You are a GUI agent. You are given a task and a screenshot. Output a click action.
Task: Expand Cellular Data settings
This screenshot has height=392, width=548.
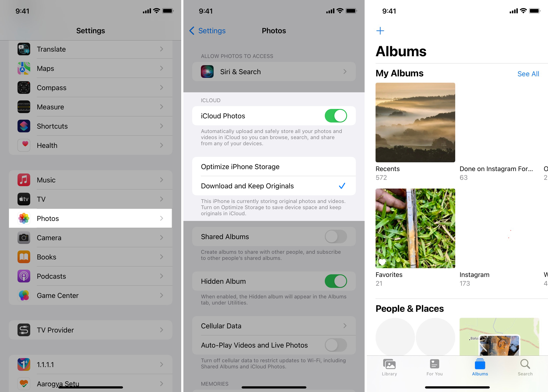click(274, 325)
